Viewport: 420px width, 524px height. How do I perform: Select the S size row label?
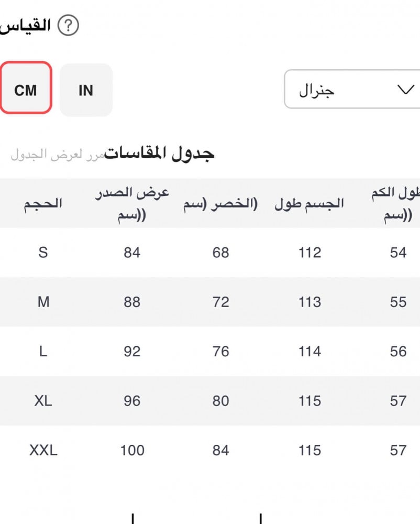[x=43, y=253]
